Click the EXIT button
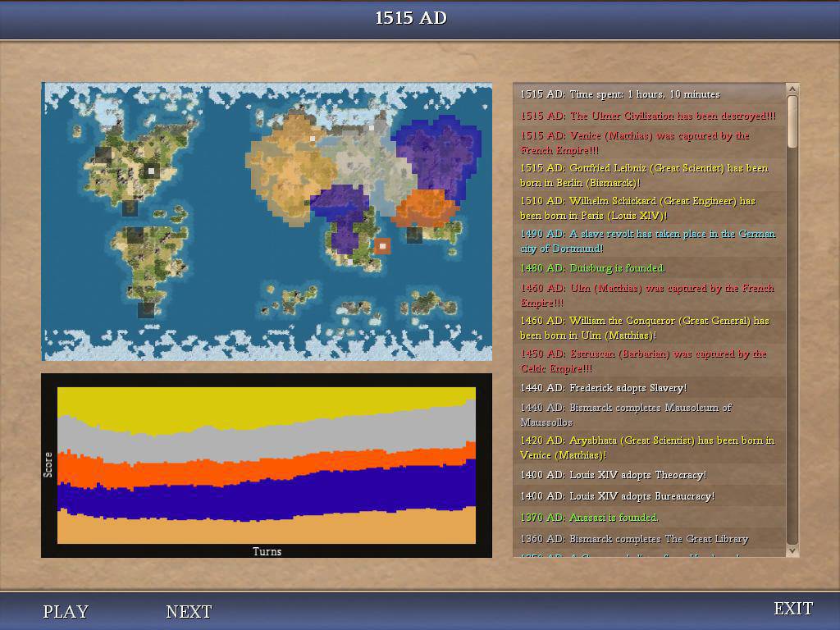 793,609
